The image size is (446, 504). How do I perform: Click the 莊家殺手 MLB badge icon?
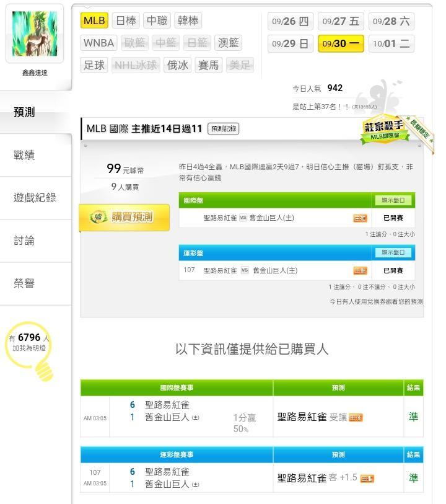click(385, 130)
